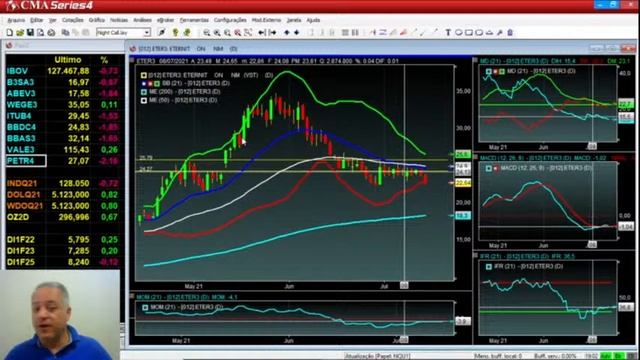Click the blue trash icon in toolbar
The width and height of the screenshot is (640, 360).
510,33
